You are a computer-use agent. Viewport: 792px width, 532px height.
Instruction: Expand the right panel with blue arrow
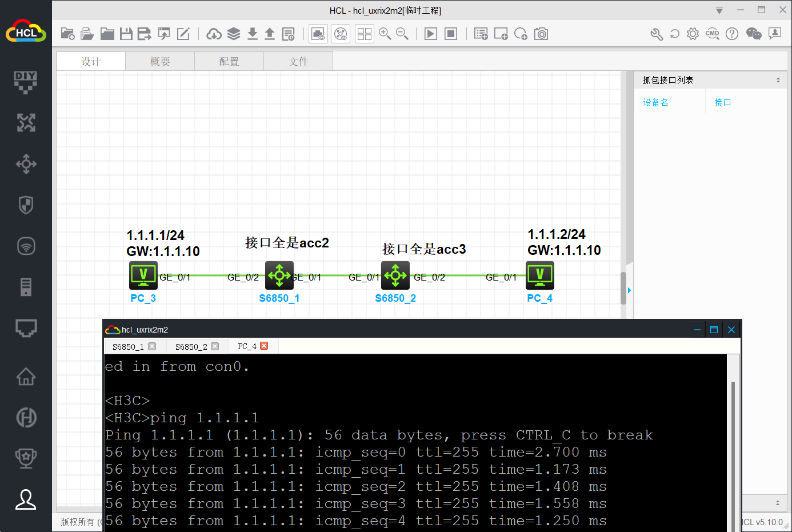pos(629,290)
